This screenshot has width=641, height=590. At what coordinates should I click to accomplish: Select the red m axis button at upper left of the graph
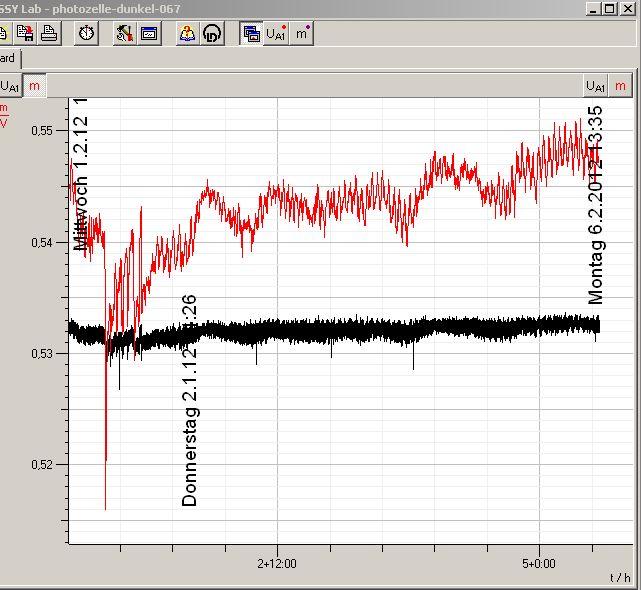34,86
